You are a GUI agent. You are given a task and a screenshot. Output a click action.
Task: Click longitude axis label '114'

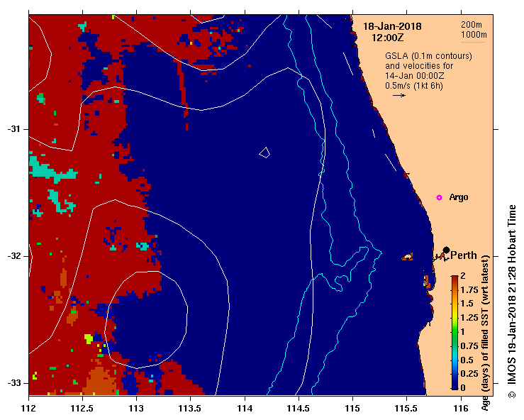click(x=245, y=409)
